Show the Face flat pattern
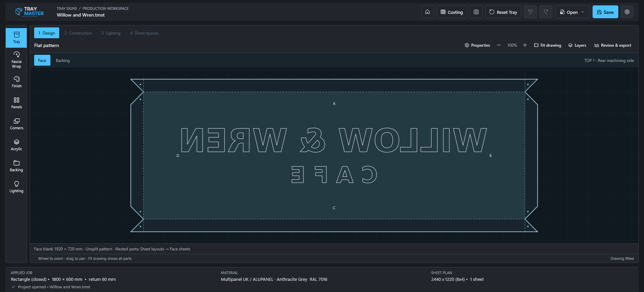Image resolution: width=644 pixels, height=292 pixels. pos(42,60)
